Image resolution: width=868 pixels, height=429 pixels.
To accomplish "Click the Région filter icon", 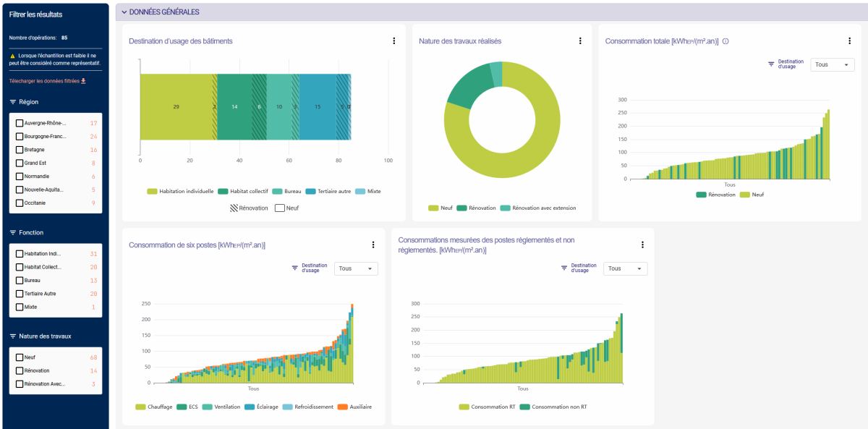I will click(x=13, y=102).
